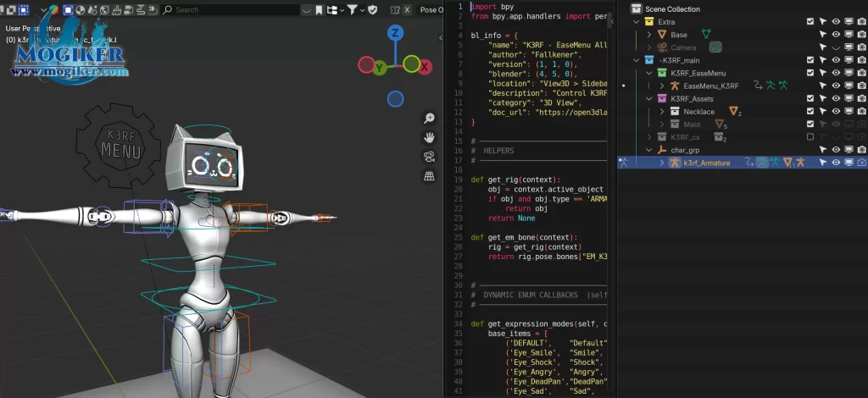Image resolution: width=868 pixels, height=398 pixels.
Task: Select the Camera row in outliner
Action: [742, 47]
